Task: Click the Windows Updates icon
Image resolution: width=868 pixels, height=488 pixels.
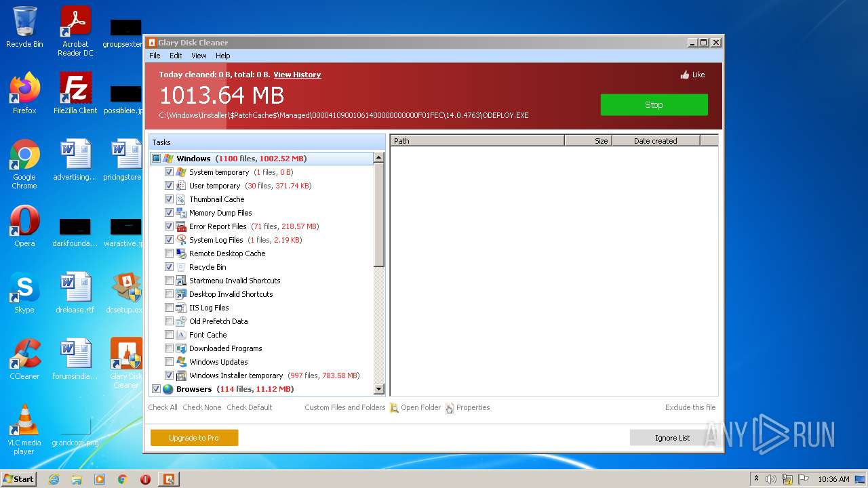Action: [x=181, y=362]
